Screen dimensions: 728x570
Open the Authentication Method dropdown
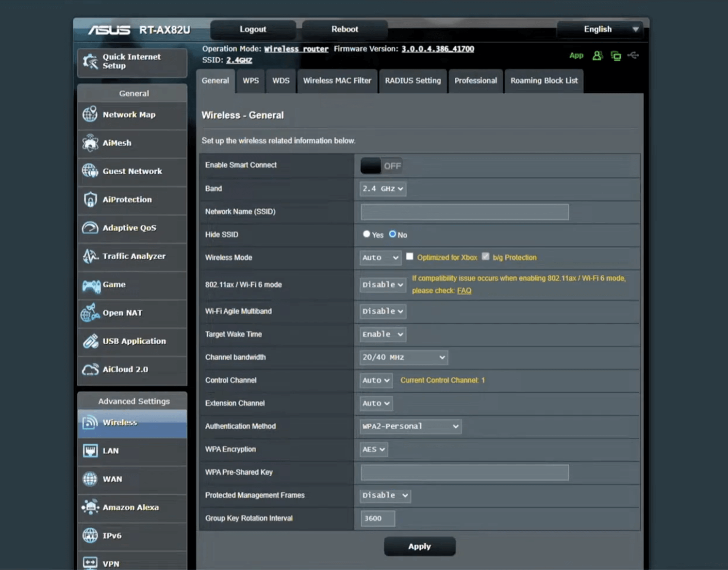(410, 426)
